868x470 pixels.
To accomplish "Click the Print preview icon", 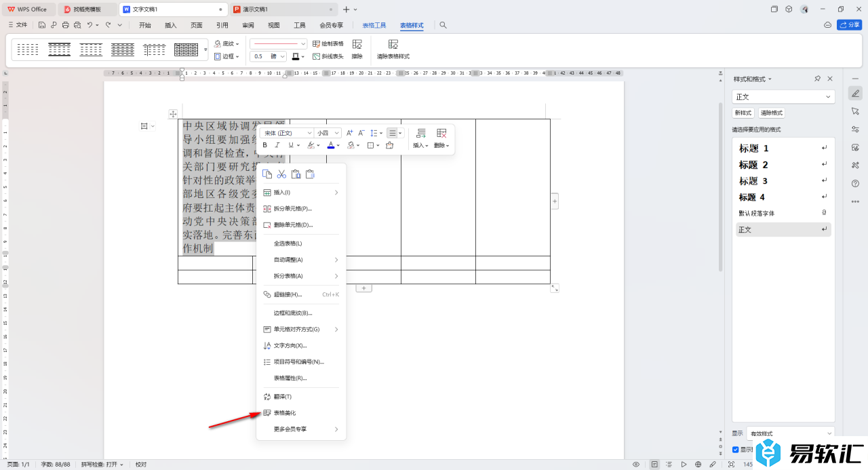I will (77, 25).
